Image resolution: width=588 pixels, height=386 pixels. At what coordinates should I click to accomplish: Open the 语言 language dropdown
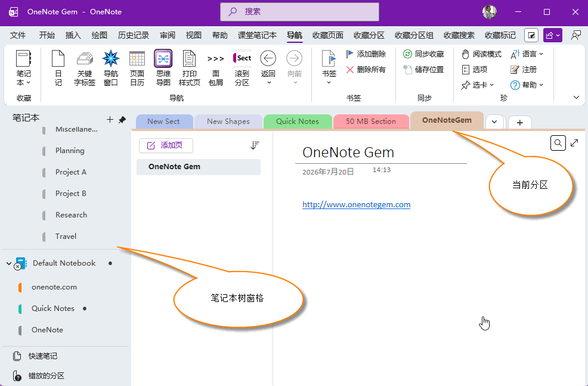click(x=527, y=54)
